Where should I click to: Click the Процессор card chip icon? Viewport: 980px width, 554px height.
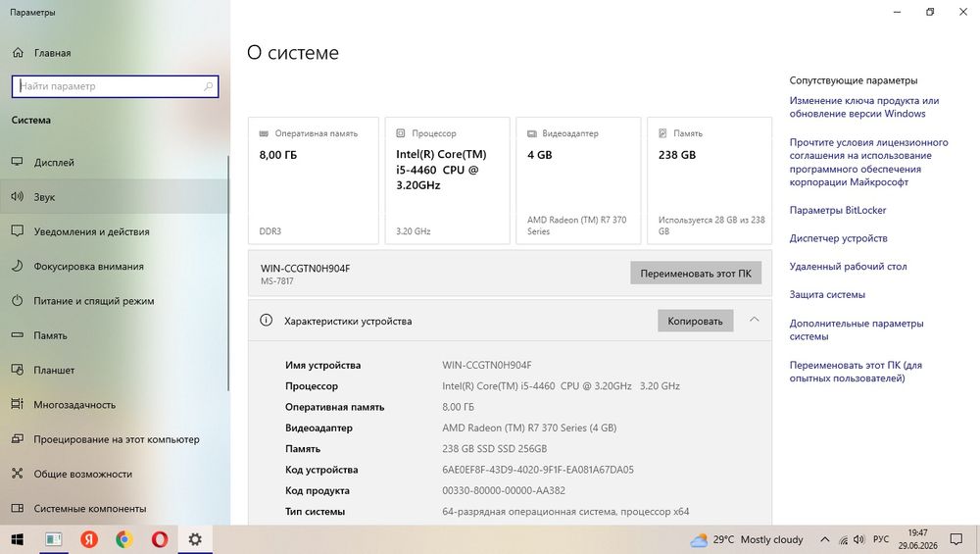tap(401, 133)
